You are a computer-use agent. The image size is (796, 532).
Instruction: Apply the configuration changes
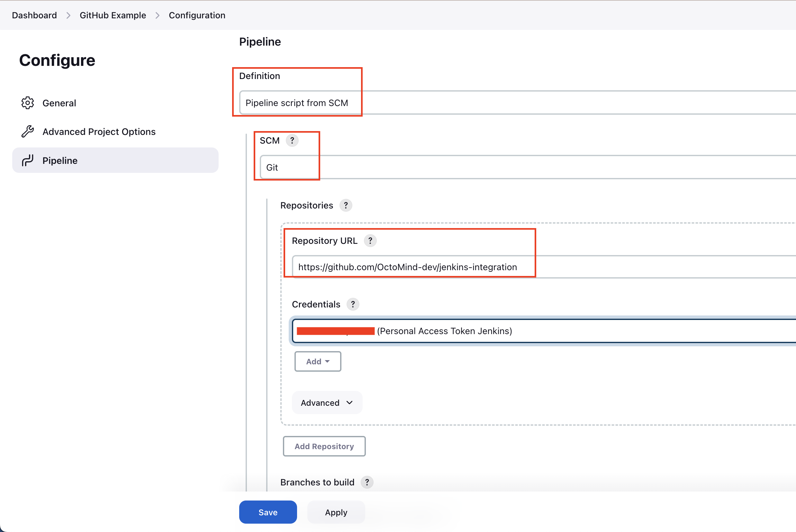point(336,512)
